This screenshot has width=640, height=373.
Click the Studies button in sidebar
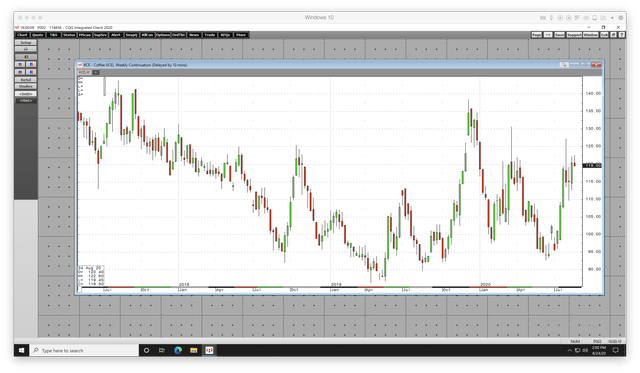coord(26,87)
